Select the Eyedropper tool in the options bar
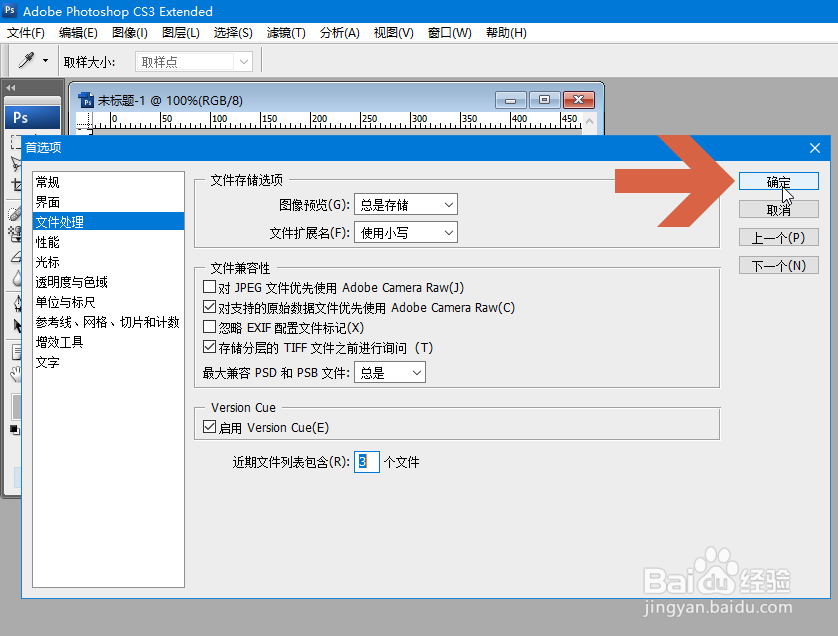Screen dimensions: 838x636 (x=25, y=59)
